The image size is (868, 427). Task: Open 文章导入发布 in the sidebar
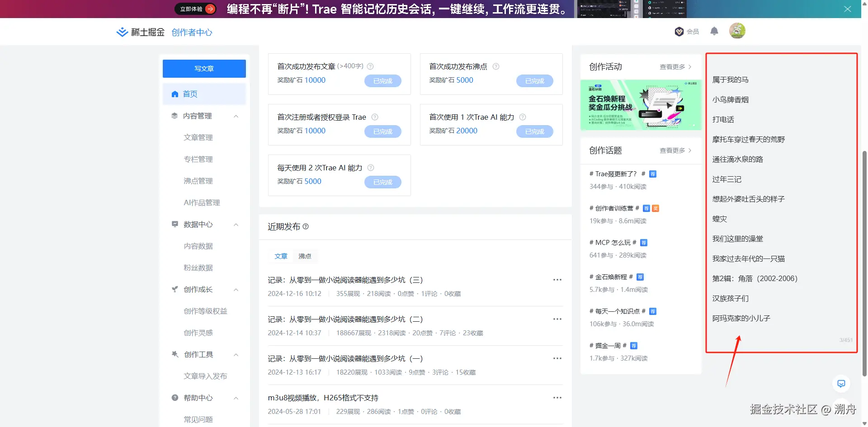pyautogui.click(x=205, y=376)
